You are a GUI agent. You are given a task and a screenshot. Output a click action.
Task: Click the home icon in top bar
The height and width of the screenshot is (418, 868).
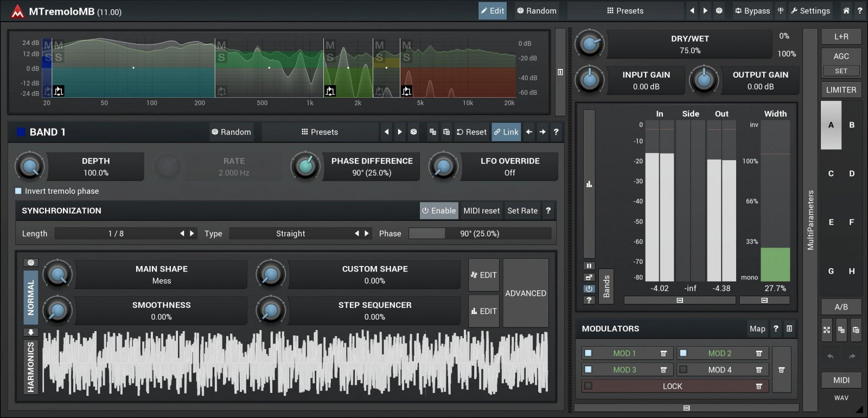[x=846, y=10]
